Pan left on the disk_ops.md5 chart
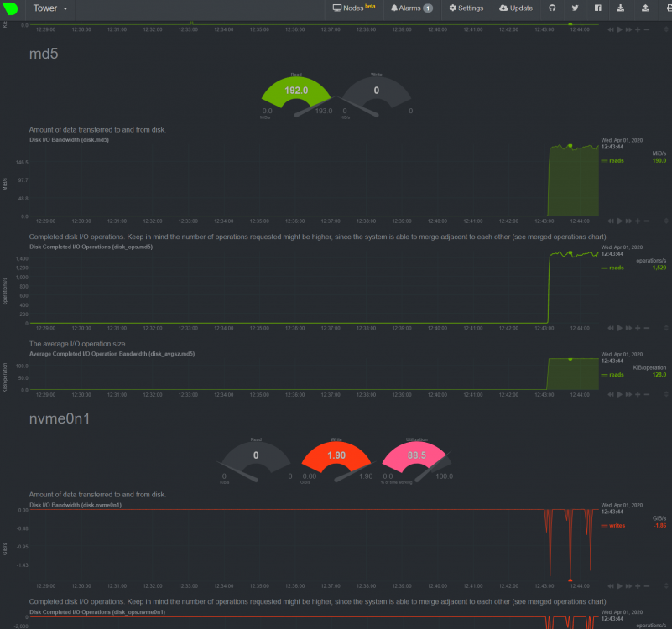Viewport: 672px width, 629px height. pyautogui.click(x=611, y=328)
